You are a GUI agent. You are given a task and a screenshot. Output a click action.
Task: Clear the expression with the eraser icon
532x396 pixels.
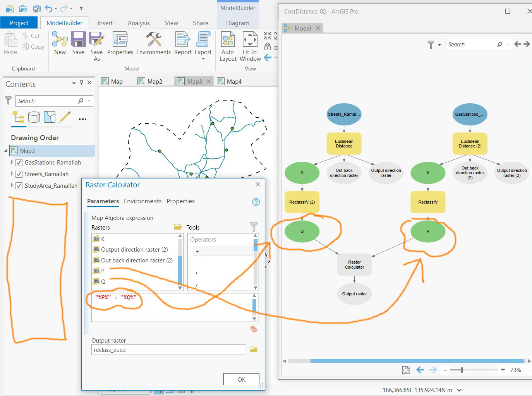coord(254,328)
